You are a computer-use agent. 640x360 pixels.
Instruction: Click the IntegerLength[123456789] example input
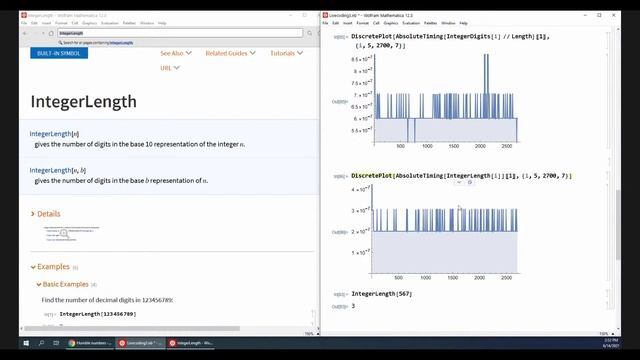coord(98,314)
